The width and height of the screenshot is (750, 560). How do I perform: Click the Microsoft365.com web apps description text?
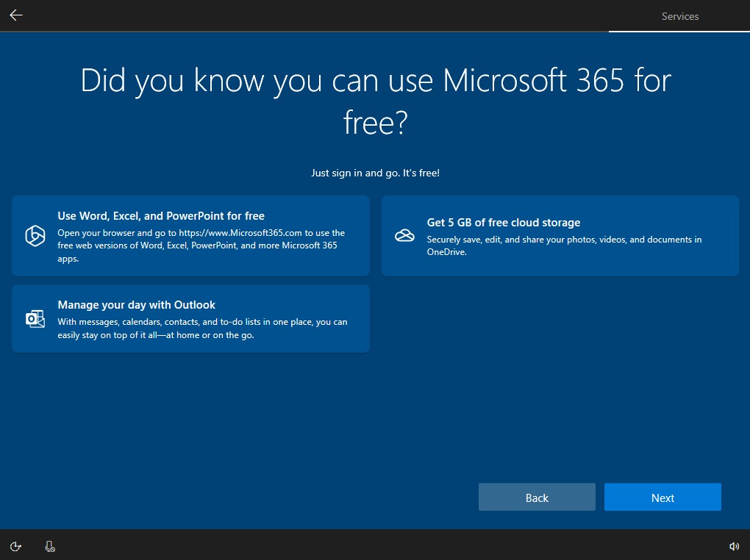[201, 245]
